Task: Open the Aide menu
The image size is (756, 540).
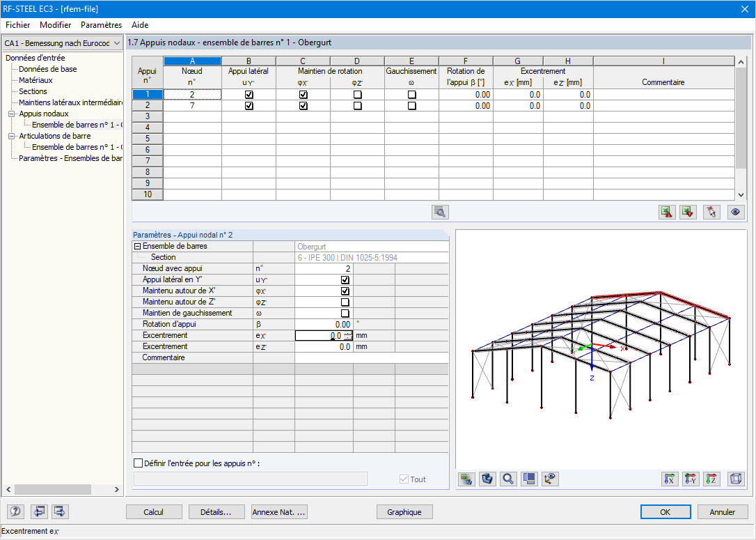Action: [x=140, y=25]
